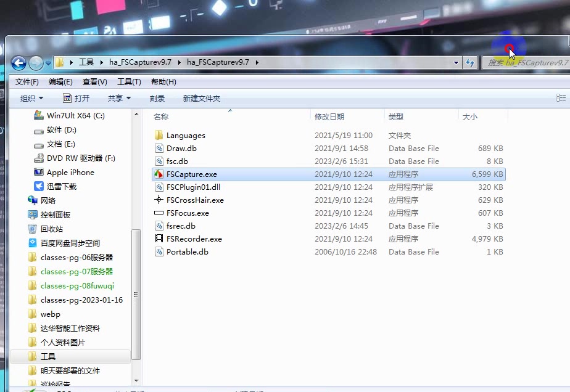Click the Apple iPhone device icon

[x=38, y=173]
